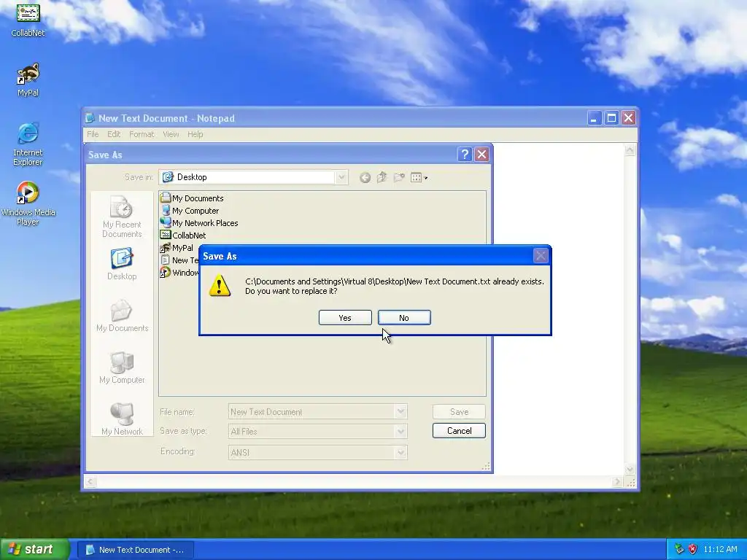
Task: Open the Edit menu in Notepad
Action: coord(113,134)
